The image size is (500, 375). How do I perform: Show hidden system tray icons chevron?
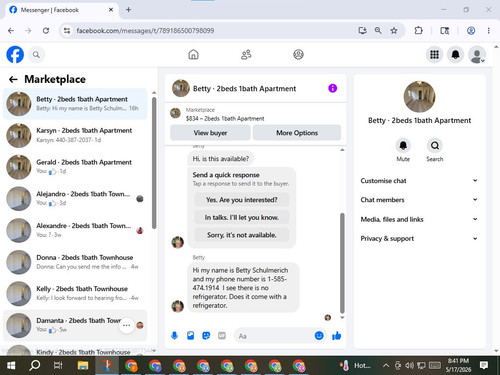[386, 366]
